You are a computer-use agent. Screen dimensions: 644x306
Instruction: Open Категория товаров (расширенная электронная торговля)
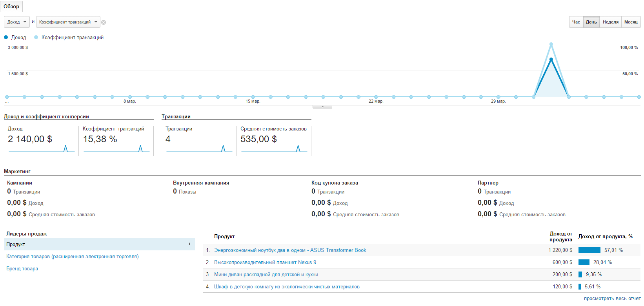pyautogui.click(x=73, y=257)
